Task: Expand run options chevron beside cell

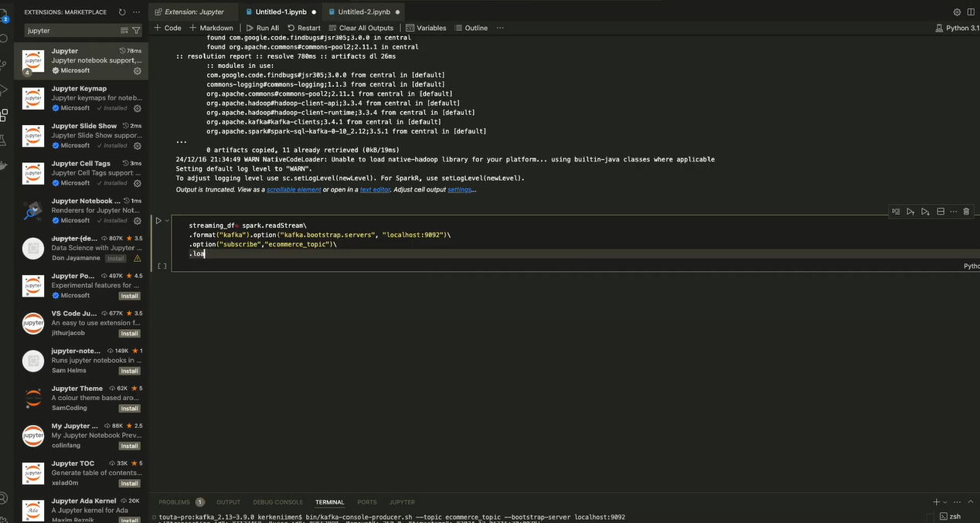Action: pos(167,220)
